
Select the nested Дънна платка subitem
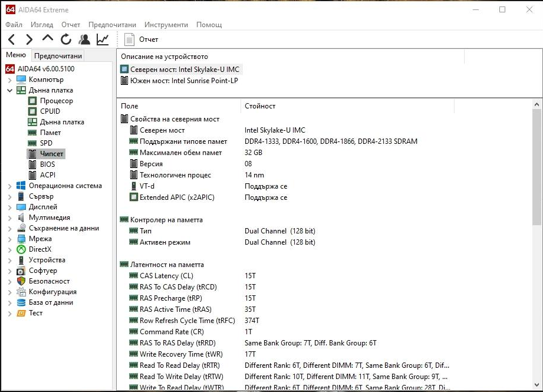click(56, 122)
